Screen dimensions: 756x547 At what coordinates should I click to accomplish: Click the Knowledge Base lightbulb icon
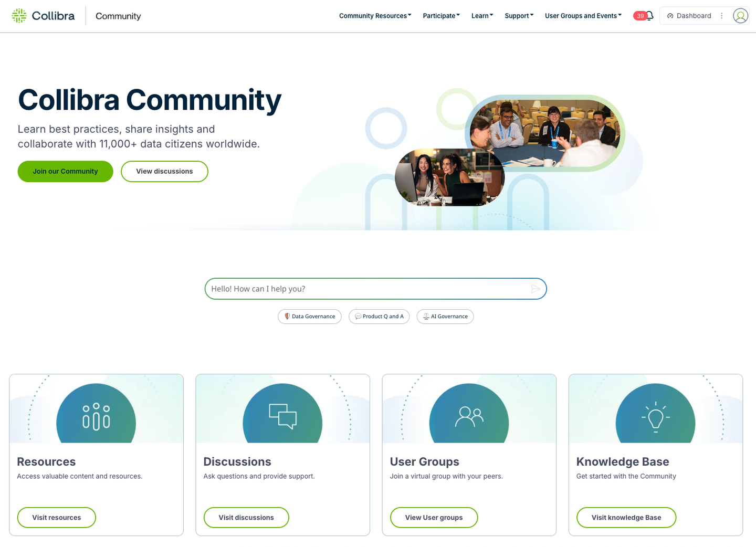655,417
